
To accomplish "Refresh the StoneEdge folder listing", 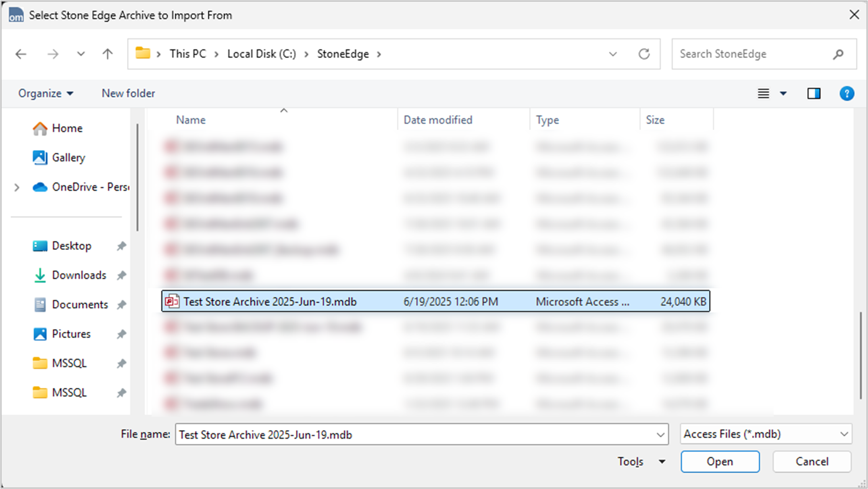I will (x=644, y=54).
